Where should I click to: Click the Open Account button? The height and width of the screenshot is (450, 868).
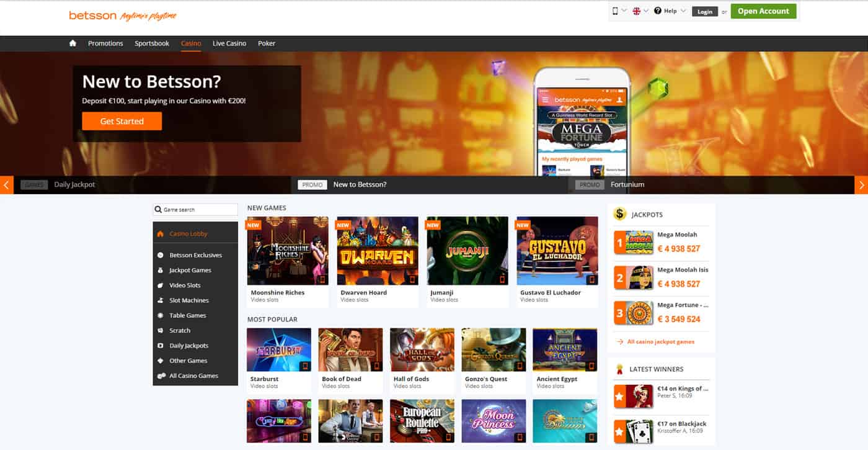pyautogui.click(x=763, y=11)
